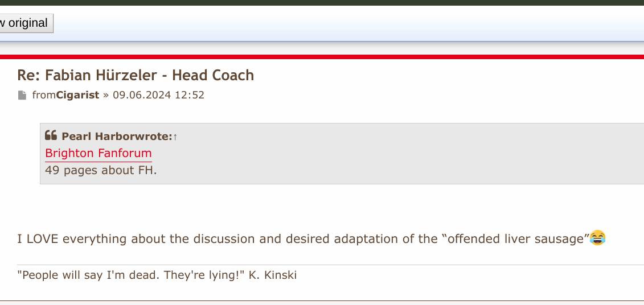The image size is (644, 305).
Task: Click the K. Kinski signature line
Action: (x=157, y=275)
